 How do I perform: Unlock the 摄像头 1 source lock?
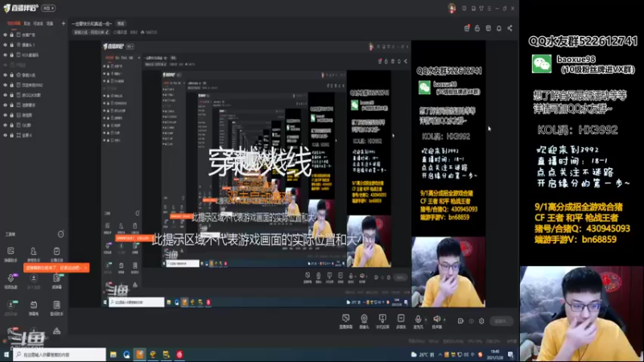tap(11, 45)
